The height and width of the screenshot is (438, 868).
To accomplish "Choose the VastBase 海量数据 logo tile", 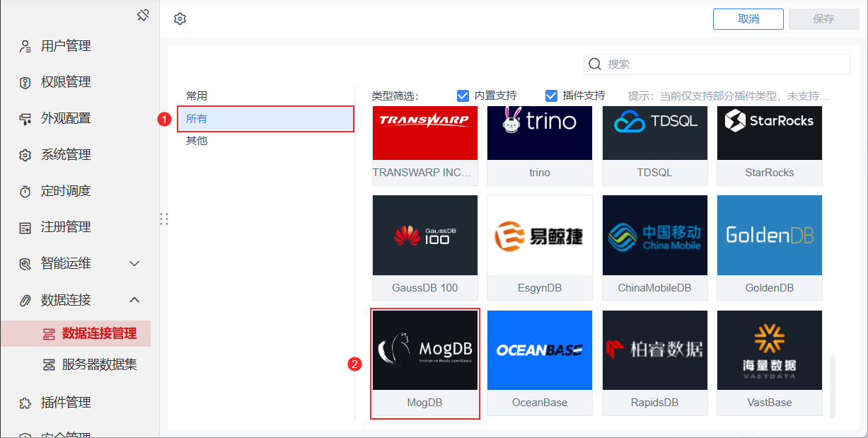I will (x=770, y=350).
